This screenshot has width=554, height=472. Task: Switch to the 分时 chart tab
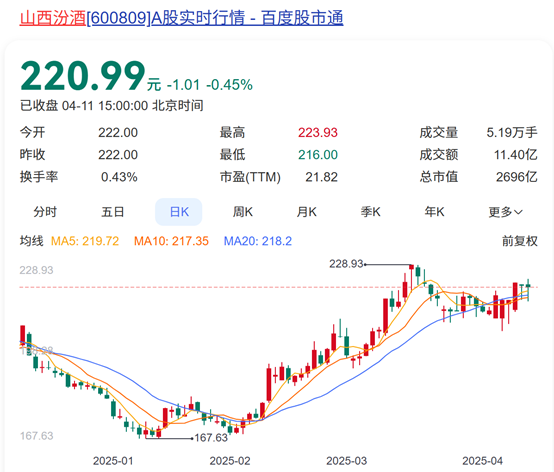pyautogui.click(x=45, y=212)
